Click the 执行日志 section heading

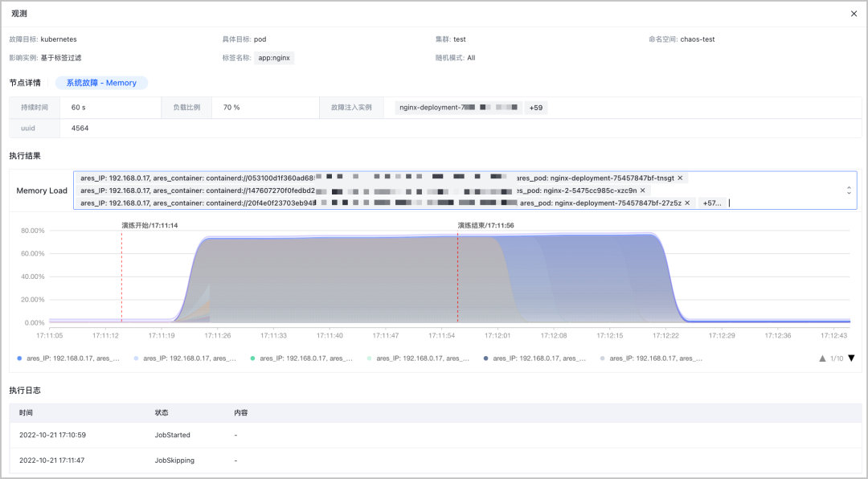click(x=25, y=391)
